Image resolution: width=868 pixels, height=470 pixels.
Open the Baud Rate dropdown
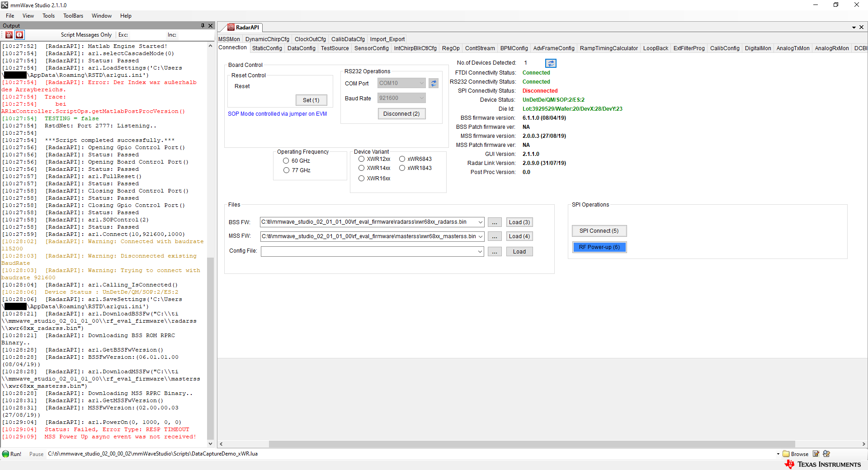pyautogui.click(x=421, y=98)
